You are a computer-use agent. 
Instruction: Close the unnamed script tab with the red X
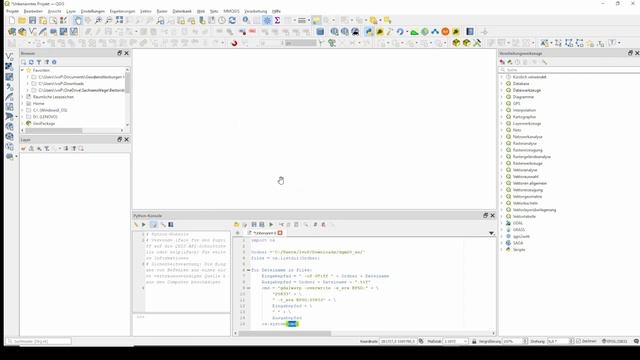pos(280,233)
